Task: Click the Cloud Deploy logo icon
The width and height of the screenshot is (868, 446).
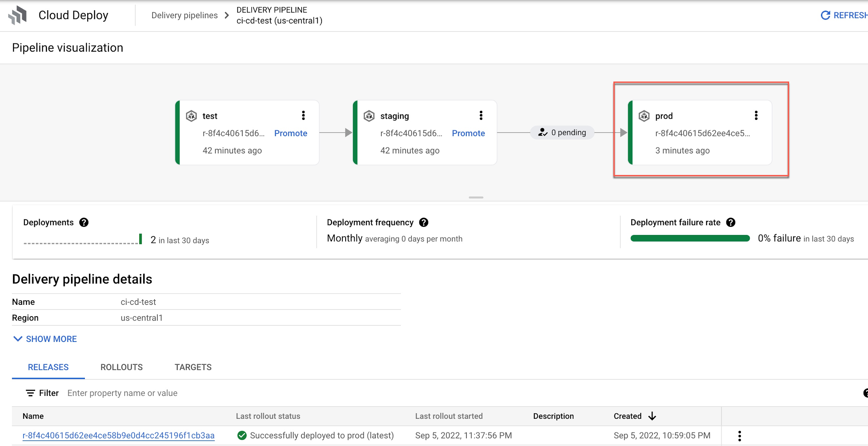Action: pyautogui.click(x=18, y=15)
